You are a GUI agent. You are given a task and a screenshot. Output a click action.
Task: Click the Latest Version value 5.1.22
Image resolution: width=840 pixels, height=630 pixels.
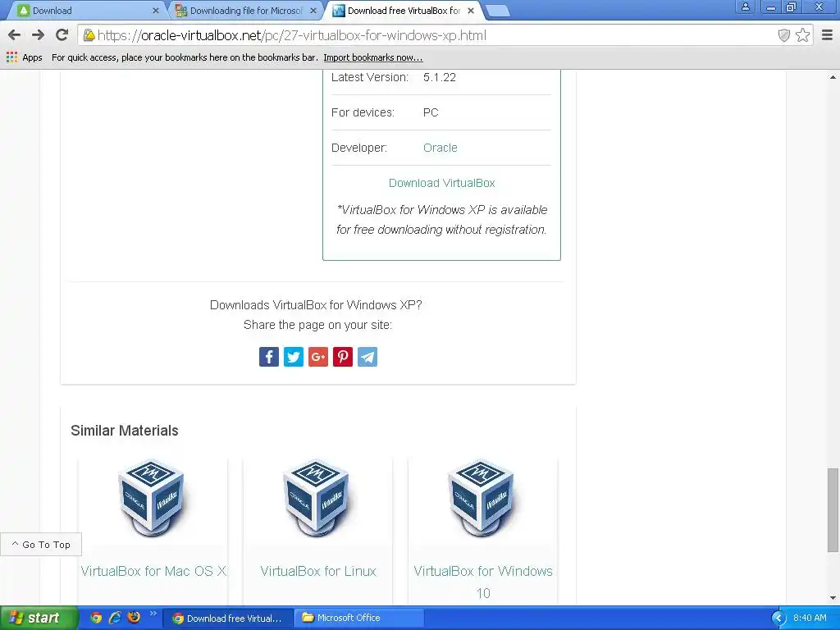coord(440,77)
